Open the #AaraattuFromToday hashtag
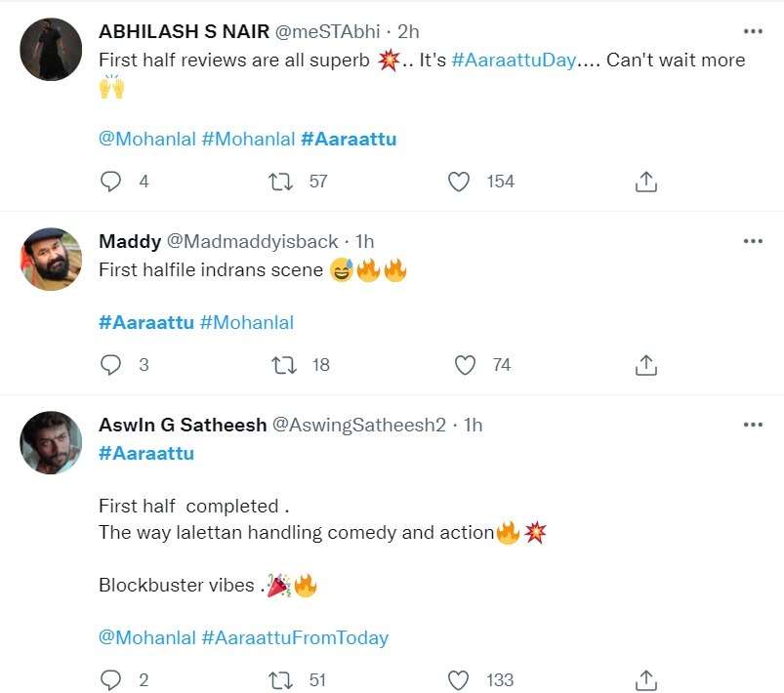The height and width of the screenshot is (693, 784). (296, 636)
